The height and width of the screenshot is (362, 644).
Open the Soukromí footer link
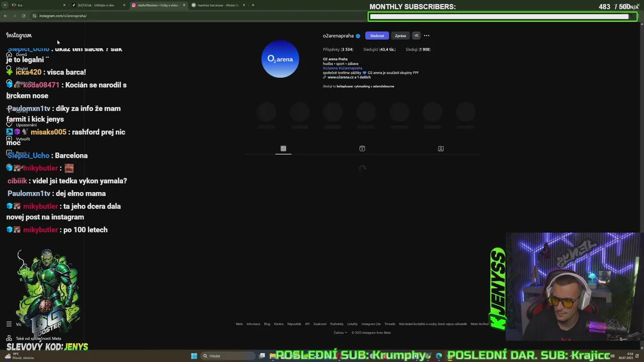pos(320,324)
